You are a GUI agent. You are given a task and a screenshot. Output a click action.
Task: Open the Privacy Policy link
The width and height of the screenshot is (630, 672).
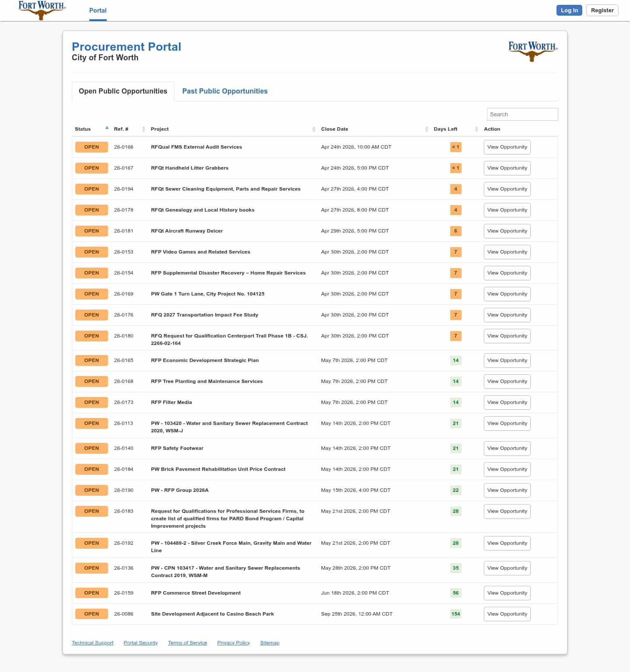click(233, 643)
